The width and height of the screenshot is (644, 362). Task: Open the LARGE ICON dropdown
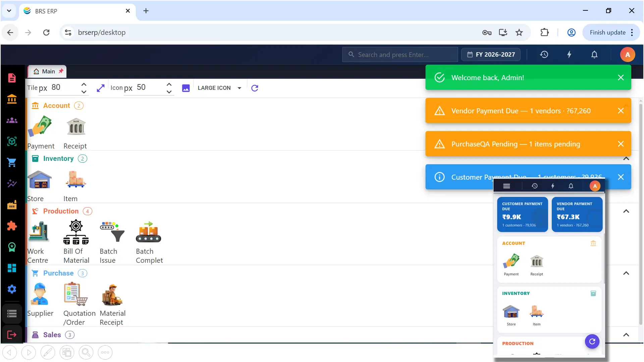tap(219, 88)
